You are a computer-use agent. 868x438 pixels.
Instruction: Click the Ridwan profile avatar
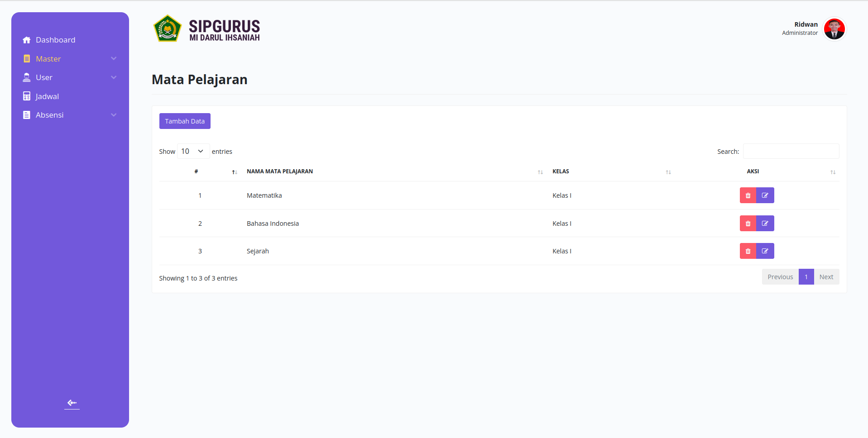coord(834,29)
